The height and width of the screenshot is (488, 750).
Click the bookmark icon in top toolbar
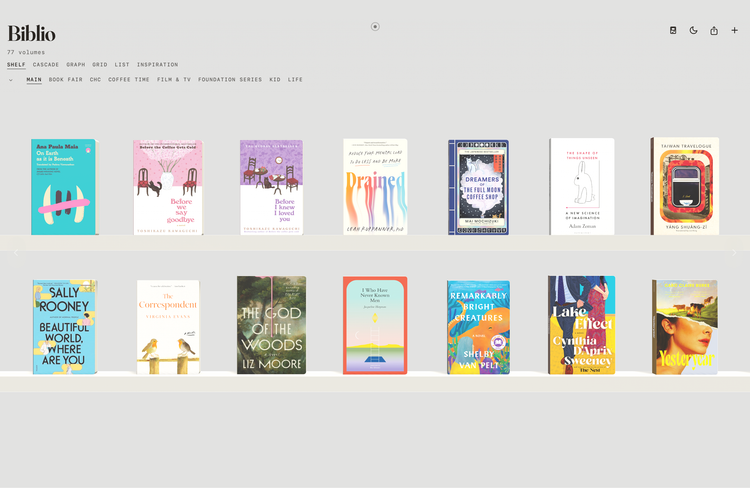(673, 31)
